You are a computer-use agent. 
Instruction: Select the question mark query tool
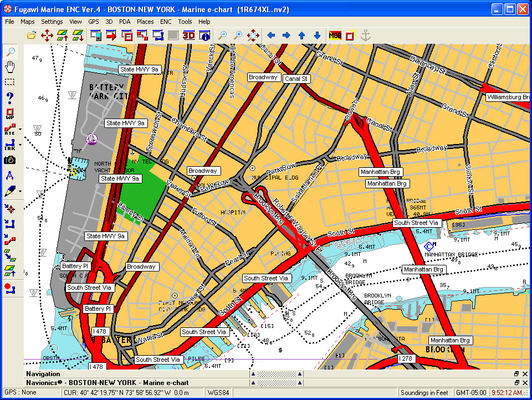(10, 98)
